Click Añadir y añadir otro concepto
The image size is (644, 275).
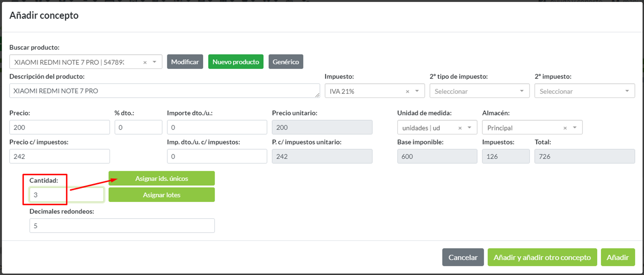(x=542, y=257)
